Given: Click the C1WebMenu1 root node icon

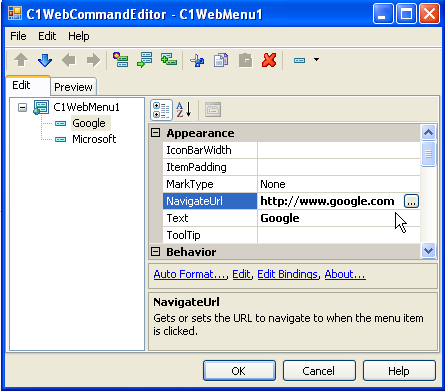Looking at the screenshot, I should point(41,107).
